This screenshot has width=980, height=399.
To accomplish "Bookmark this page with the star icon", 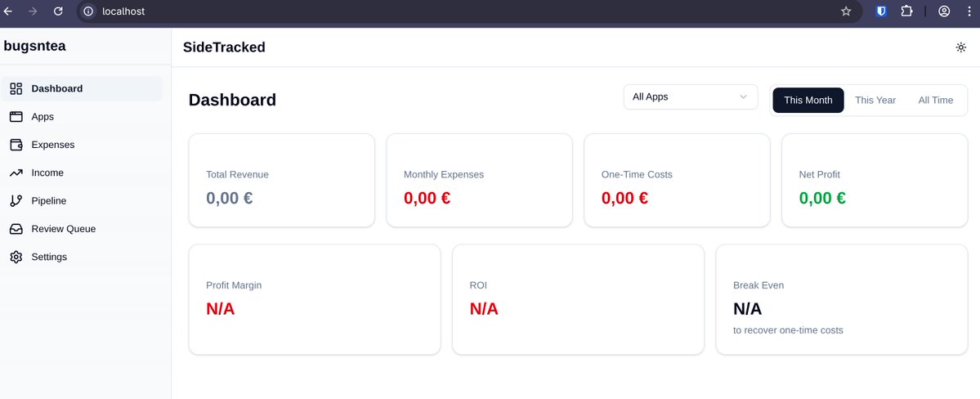I will [x=846, y=11].
